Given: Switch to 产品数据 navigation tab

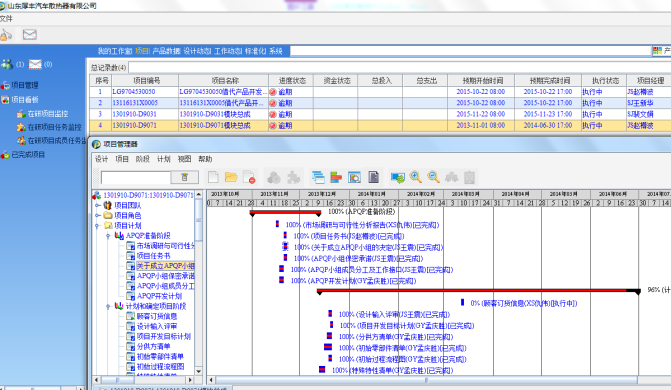Looking at the screenshot, I should [166, 51].
